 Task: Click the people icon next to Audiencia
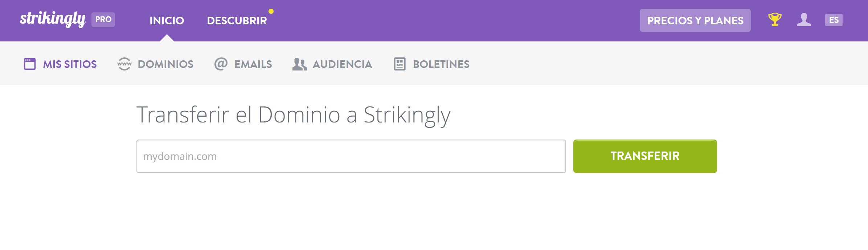299,64
